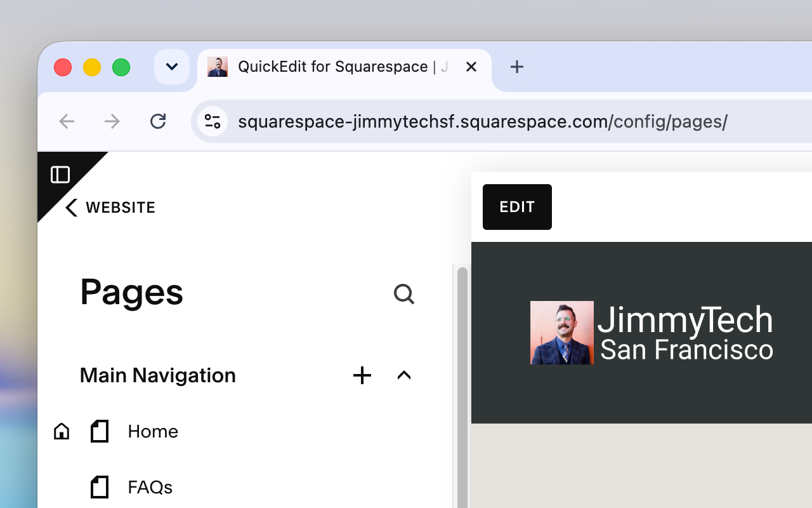812x508 pixels.
Task: Close the QuickEdit for Squarespace tab
Action: pos(471,67)
